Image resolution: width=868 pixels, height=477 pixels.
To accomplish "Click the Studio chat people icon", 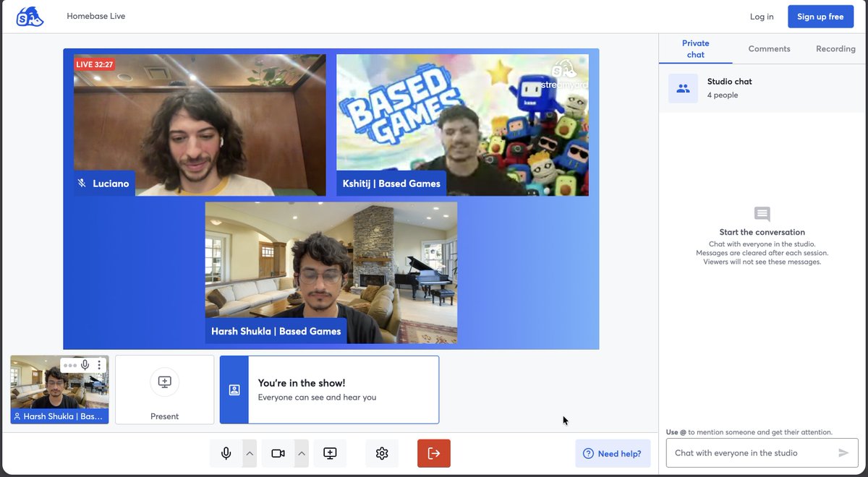I will [x=683, y=88].
